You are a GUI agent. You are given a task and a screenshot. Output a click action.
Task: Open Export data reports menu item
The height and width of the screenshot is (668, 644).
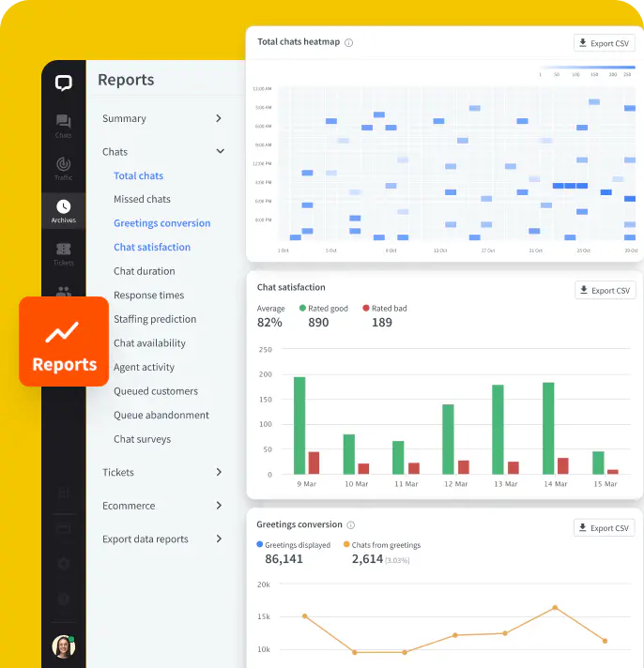(145, 539)
